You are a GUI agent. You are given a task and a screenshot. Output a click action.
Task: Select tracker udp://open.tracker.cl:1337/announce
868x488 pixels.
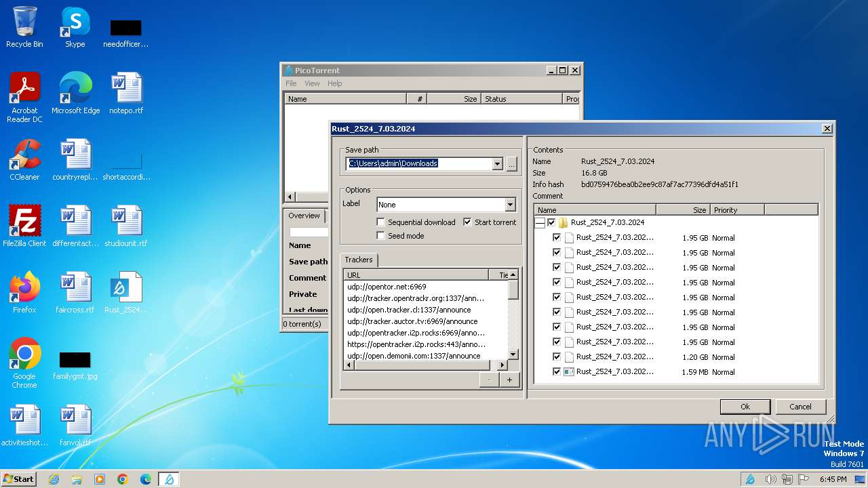click(409, 310)
